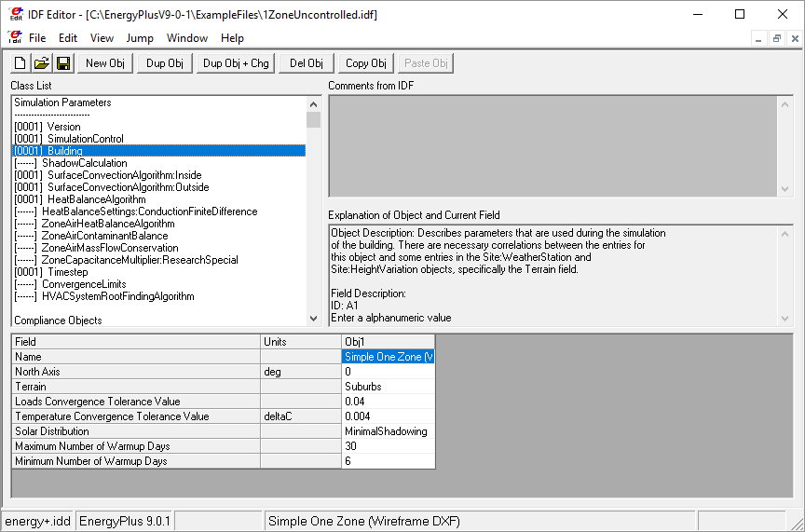Click Minimum Number of Warmup Days value 6

point(389,461)
